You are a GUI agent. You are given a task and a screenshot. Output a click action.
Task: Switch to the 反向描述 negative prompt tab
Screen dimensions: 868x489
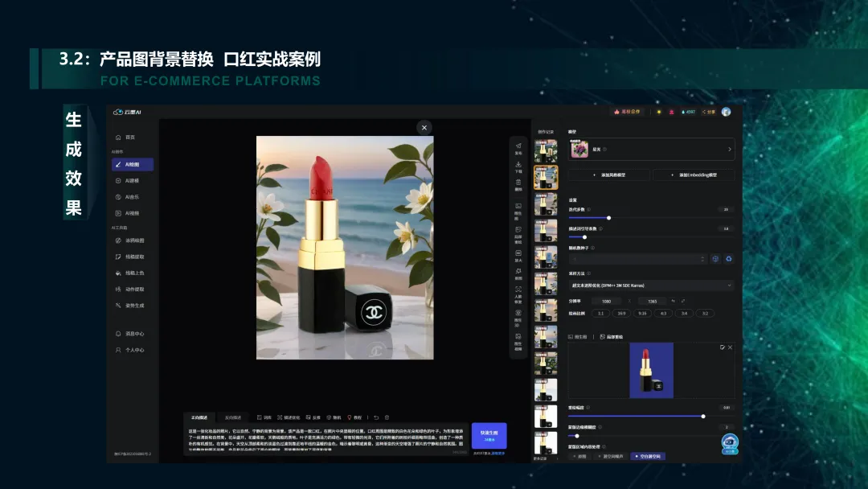[x=232, y=417]
